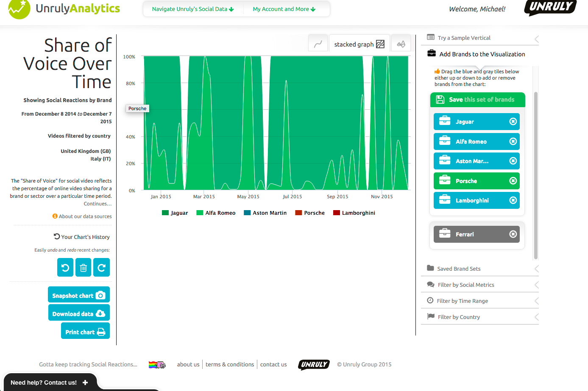The image size is (588, 391).
Task: Click the Porsche tooltip on chart
Action: (137, 108)
